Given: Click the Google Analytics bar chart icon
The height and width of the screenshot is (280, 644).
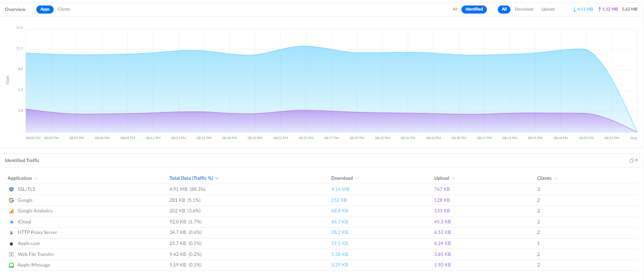Looking at the screenshot, I should coord(11,211).
